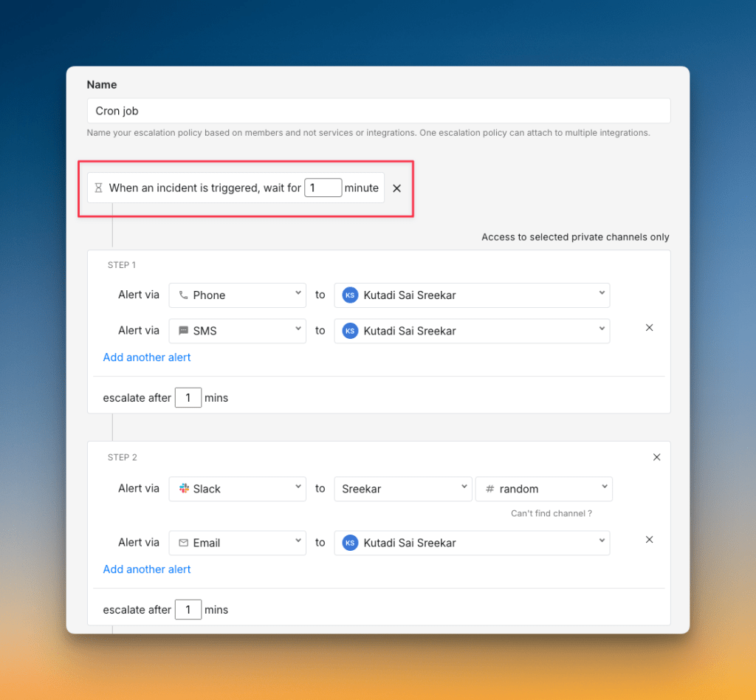Viewport: 756px width, 700px height.
Task: Delete the Email alert row in Step 2
Action: 650,540
